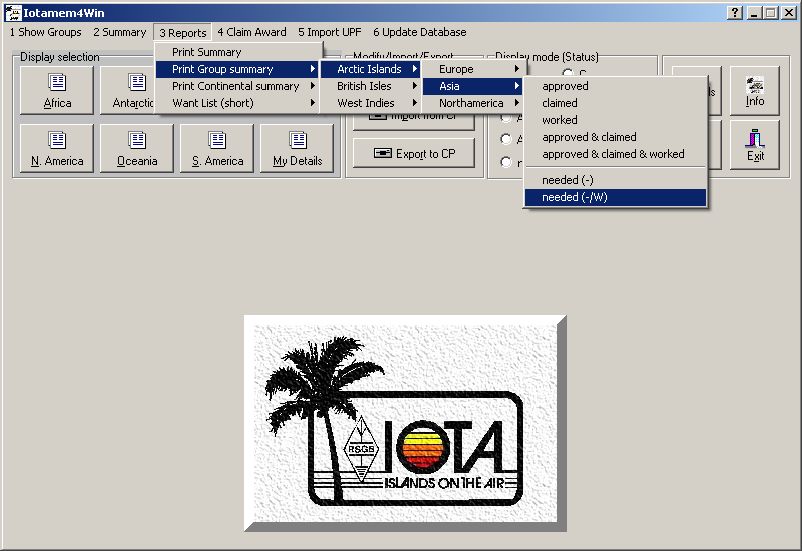Open the 5 Import UPF menu
This screenshot has height=551, width=802.
tap(329, 32)
